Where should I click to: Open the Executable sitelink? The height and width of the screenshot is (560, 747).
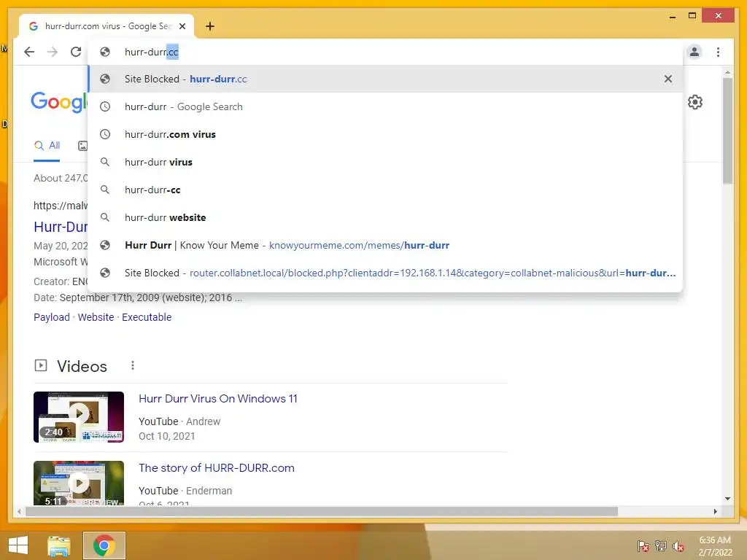click(x=147, y=317)
